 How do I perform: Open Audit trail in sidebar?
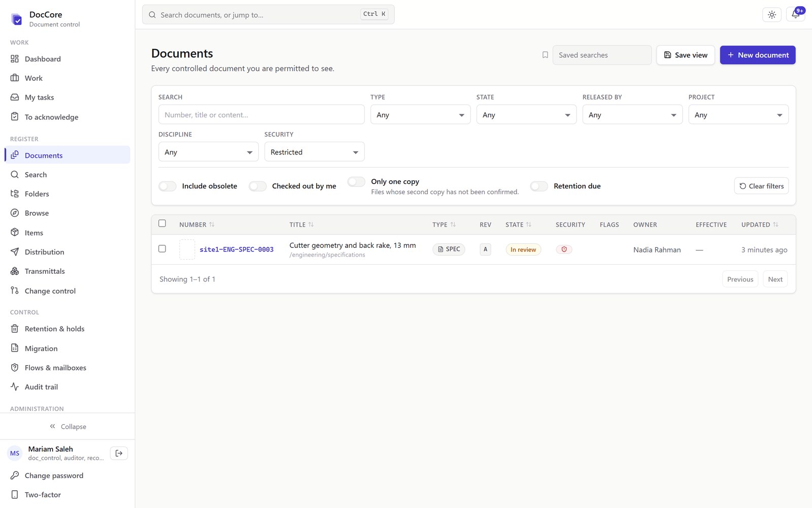point(67,387)
